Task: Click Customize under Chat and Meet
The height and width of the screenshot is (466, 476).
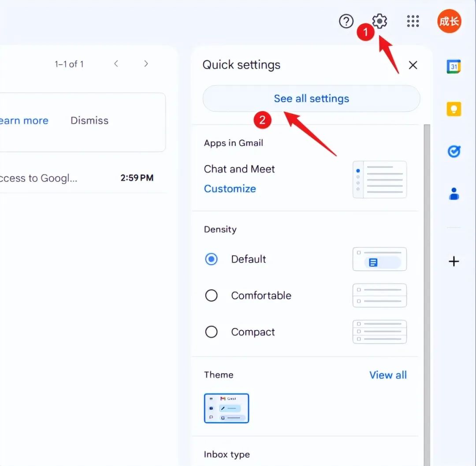Action: (230, 189)
